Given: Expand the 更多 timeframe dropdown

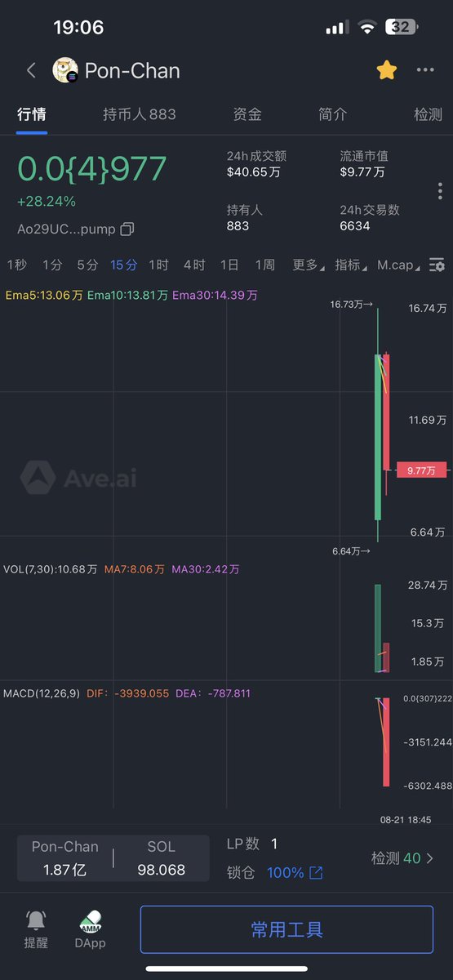Looking at the screenshot, I should pyautogui.click(x=309, y=265).
